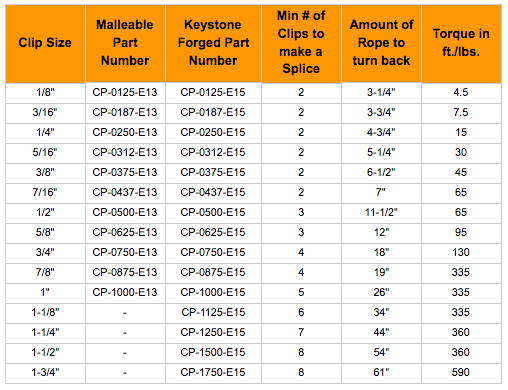Click the Amount of Rope header

click(381, 43)
